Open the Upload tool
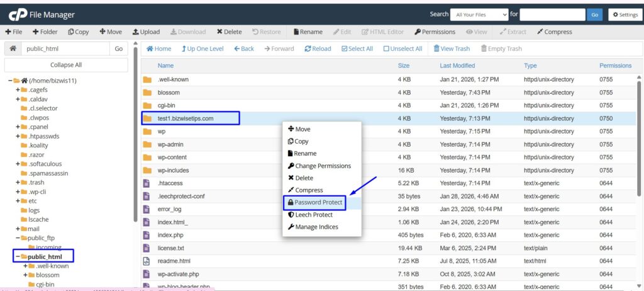The width and height of the screenshot is (644, 291). [x=146, y=31]
